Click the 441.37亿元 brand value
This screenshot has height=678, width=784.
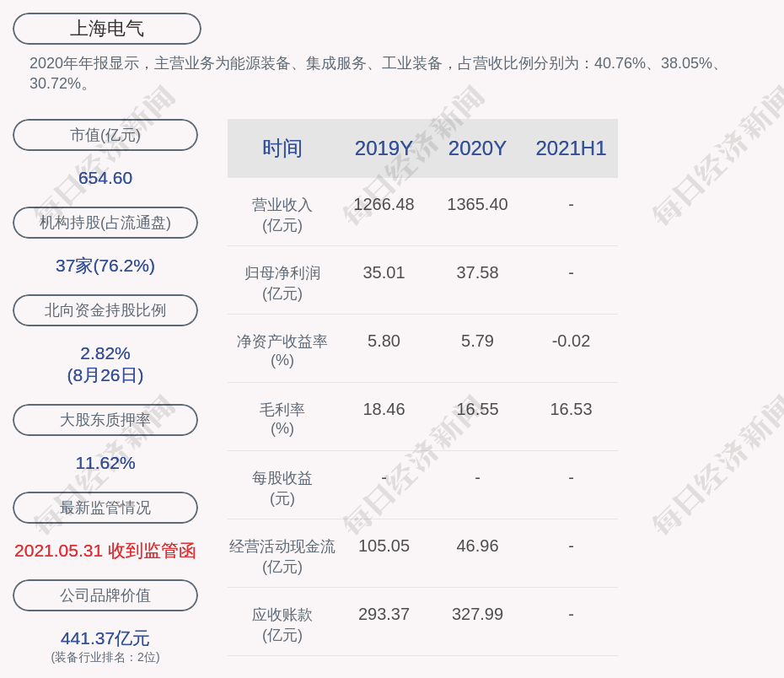105,638
